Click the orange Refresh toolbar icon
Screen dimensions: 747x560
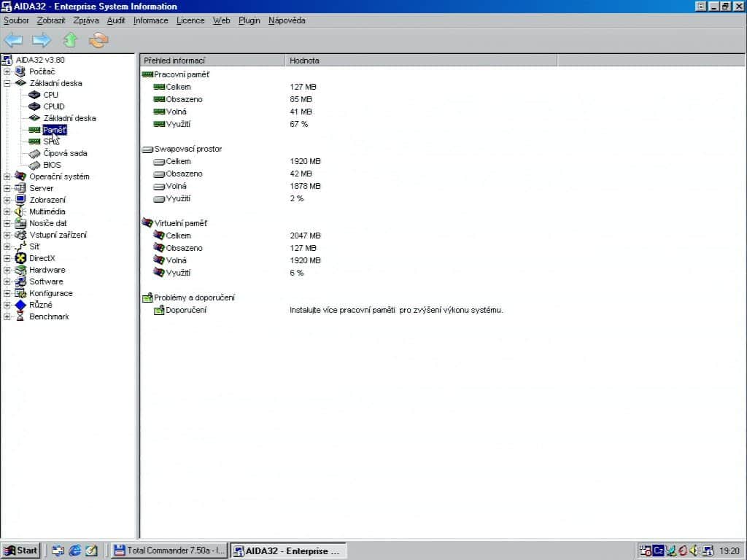point(98,40)
